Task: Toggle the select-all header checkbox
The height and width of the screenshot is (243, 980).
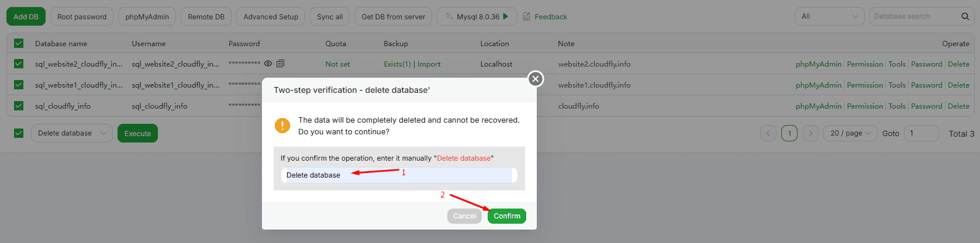Action: [19, 43]
